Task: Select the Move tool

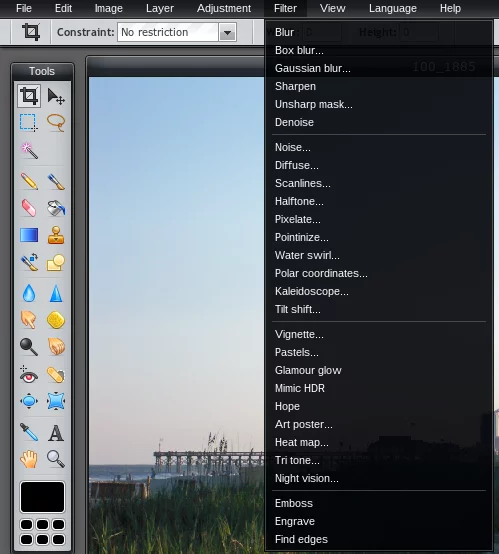Action: point(56,96)
